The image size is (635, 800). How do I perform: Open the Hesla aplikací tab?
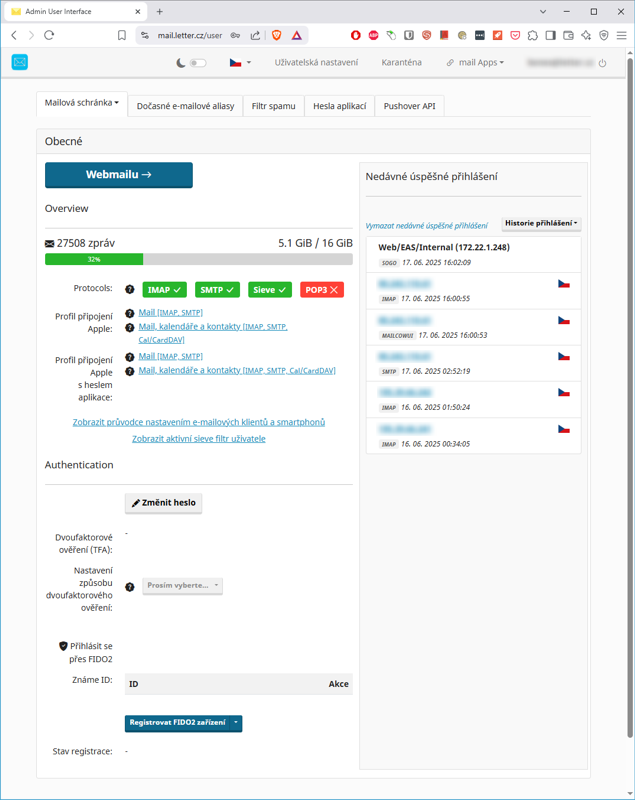point(339,106)
